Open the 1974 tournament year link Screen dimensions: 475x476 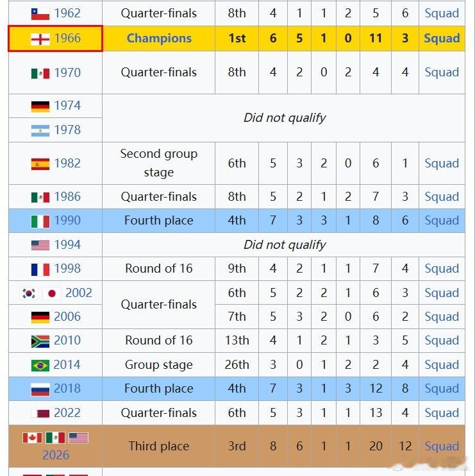67,106
